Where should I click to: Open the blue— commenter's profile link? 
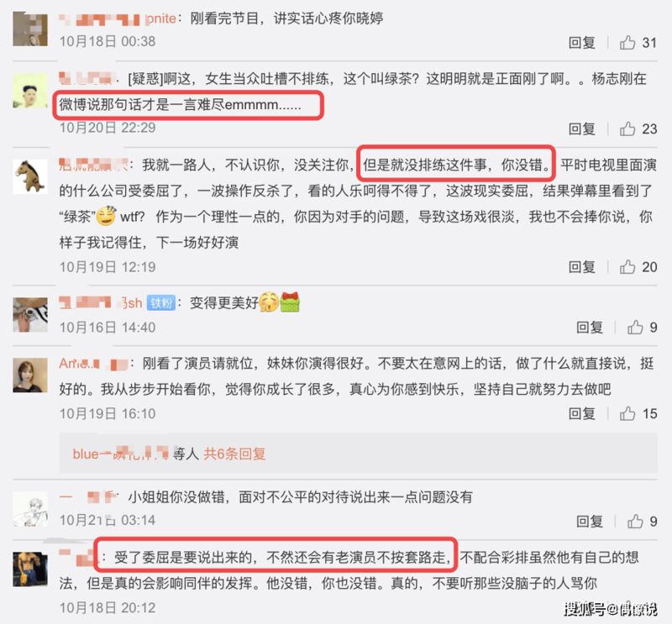120,454
